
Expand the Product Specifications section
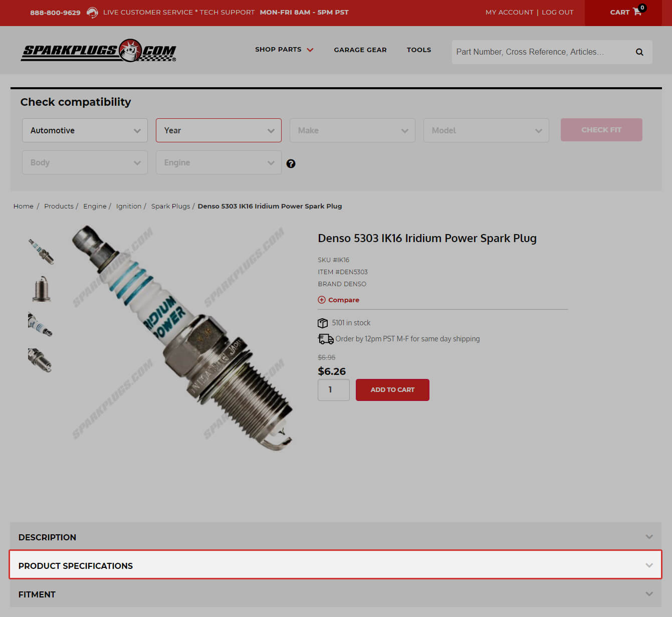pyautogui.click(x=336, y=565)
